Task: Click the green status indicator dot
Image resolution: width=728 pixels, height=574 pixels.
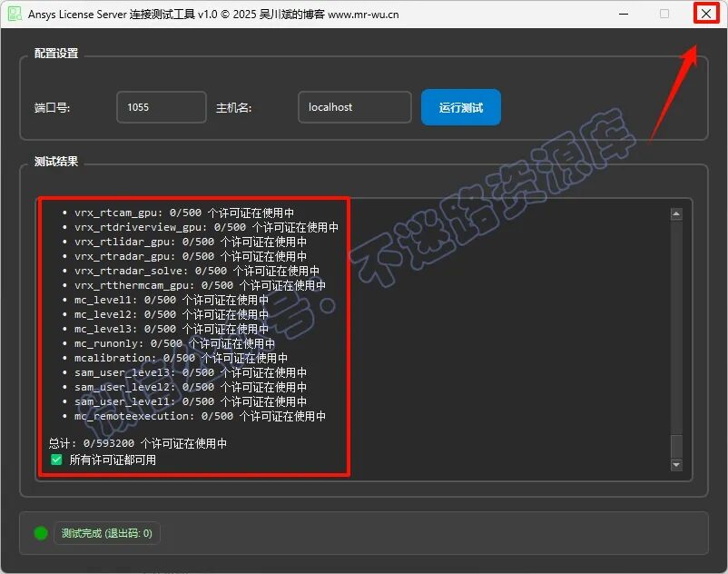Action: tap(41, 533)
